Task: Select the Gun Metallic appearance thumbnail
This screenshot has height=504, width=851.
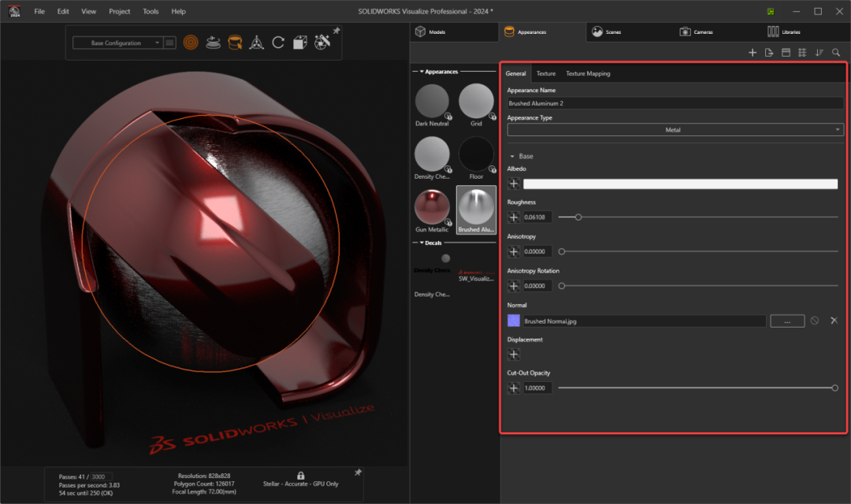Action: pyautogui.click(x=432, y=207)
